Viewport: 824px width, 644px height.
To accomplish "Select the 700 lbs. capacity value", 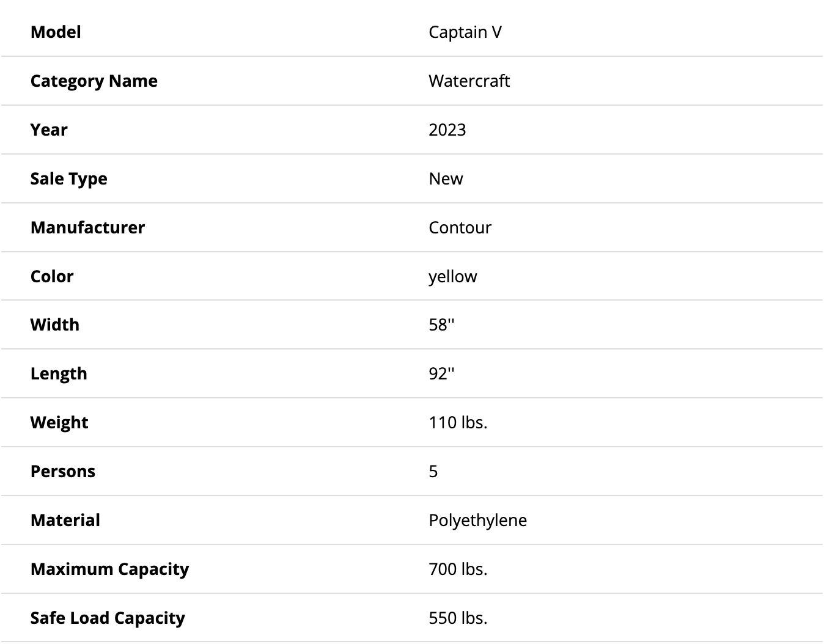I will pyautogui.click(x=458, y=569).
